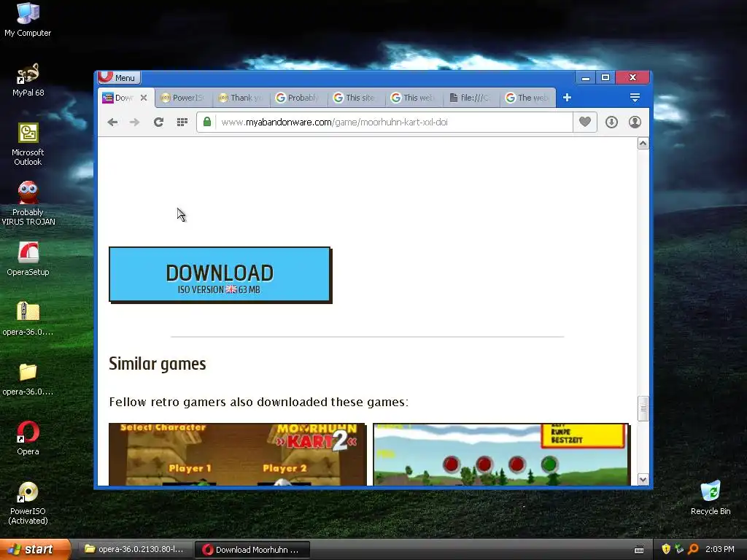Click the magnifier search tray icon
Screen dimensions: 747x560
(x=693, y=550)
